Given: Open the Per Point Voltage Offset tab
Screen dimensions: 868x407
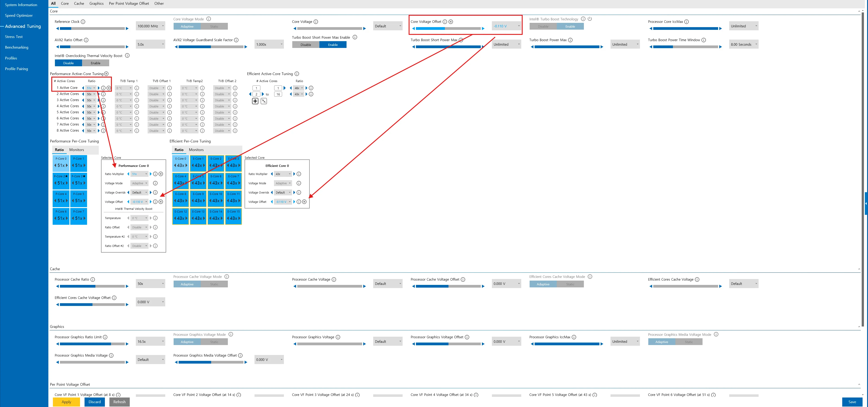Looking at the screenshot, I should tap(129, 3).
